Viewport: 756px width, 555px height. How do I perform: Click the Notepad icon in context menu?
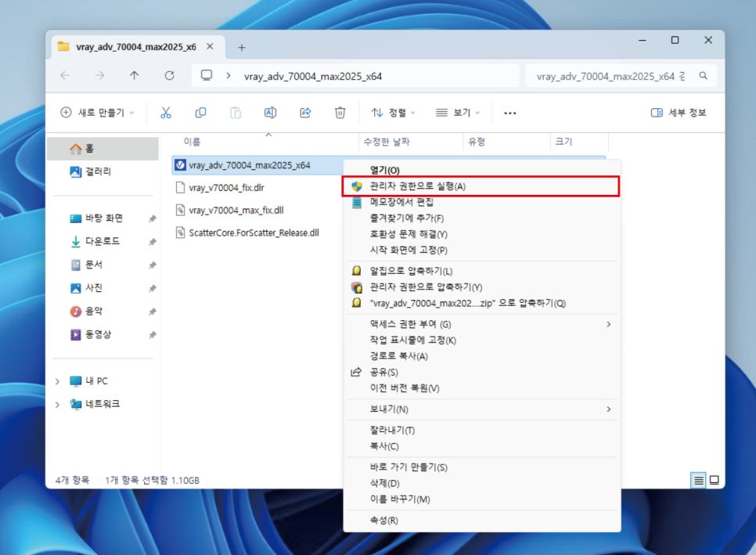pyautogui.click(x=357, y=202)
